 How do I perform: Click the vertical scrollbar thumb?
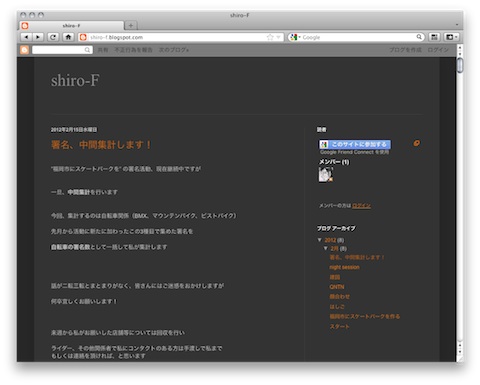[x=460, y=65]
